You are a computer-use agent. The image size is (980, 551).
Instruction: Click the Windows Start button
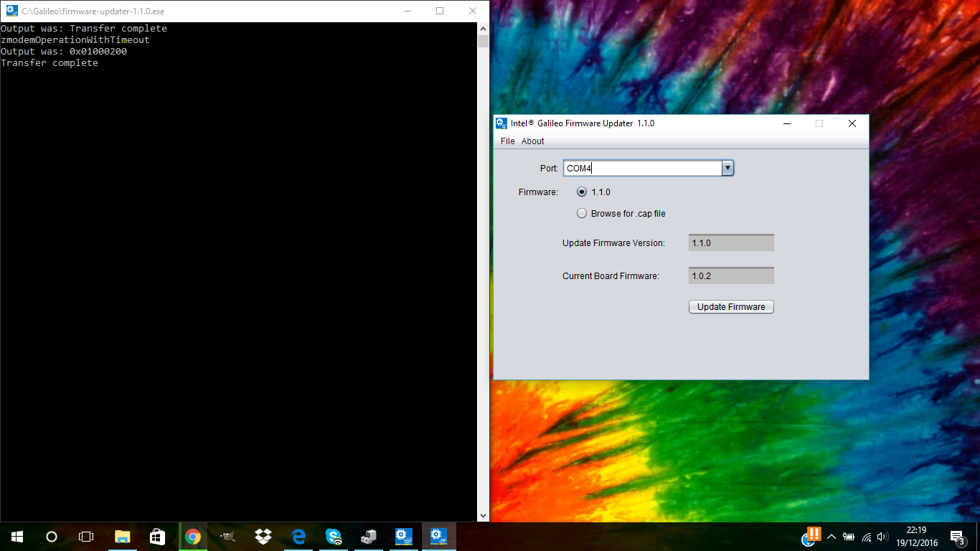pyautogui.click(x=17, y=537)
